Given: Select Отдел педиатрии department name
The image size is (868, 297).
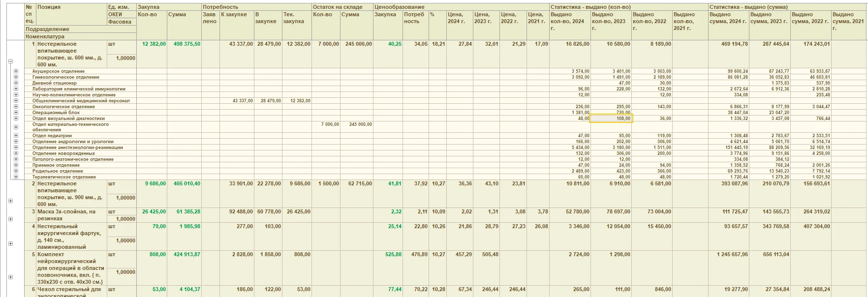Looking at the screenshot, I should click(52, 136).
